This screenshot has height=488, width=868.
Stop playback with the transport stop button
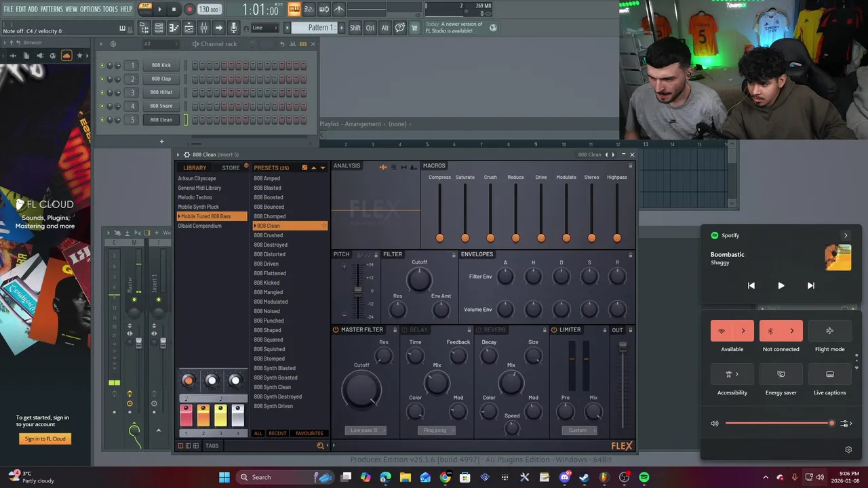tap(174, 9)
